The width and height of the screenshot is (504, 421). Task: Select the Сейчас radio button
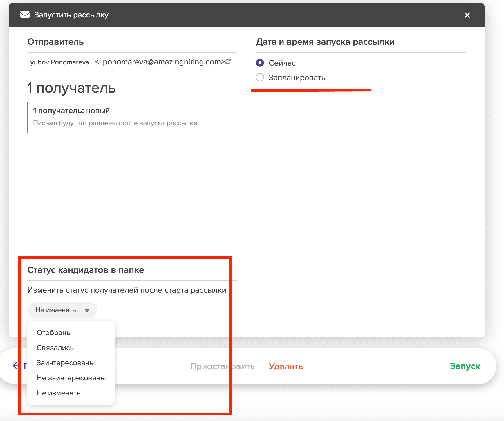click(260, 63)
